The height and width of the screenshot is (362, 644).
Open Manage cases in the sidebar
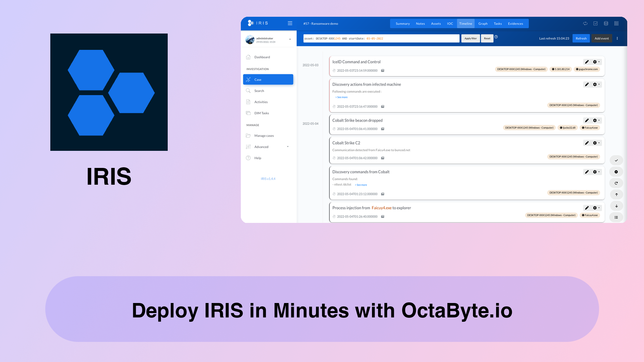click(x=264, y=136)
